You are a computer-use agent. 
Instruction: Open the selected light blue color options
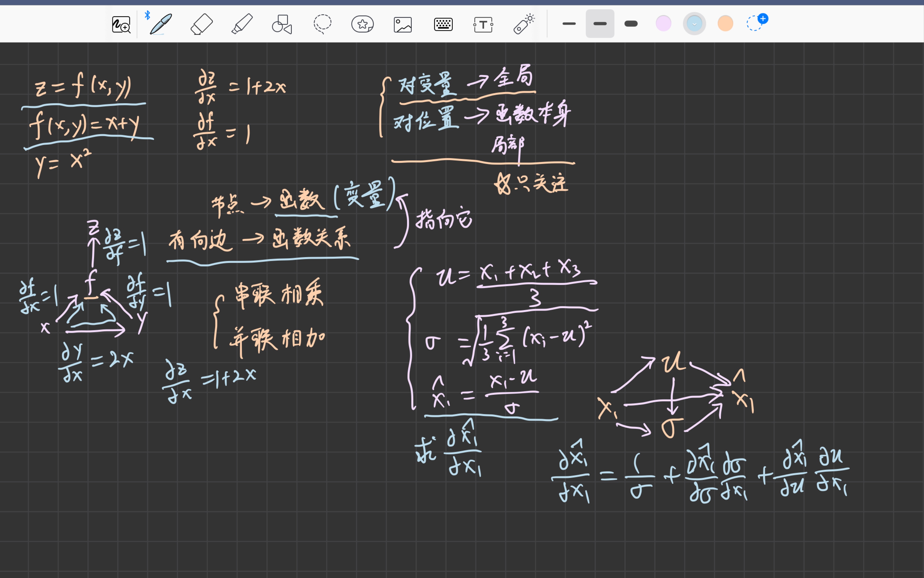point(695,24)
